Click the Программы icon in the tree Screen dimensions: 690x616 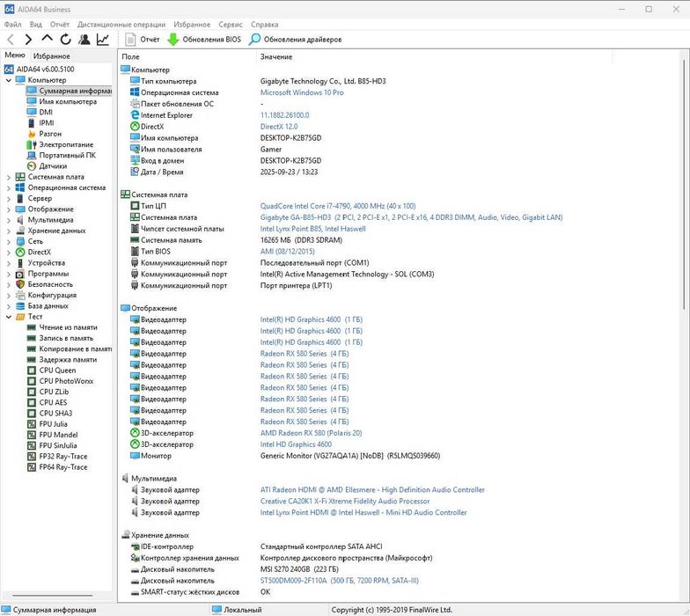pyautogui.click(x=20, y=274)
